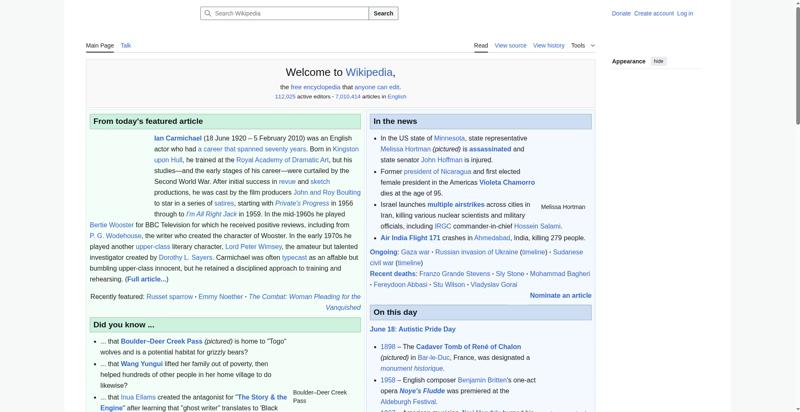Open the multiple airstrikes link
This screenshot has height=412, width=800.
coord(456,204)
